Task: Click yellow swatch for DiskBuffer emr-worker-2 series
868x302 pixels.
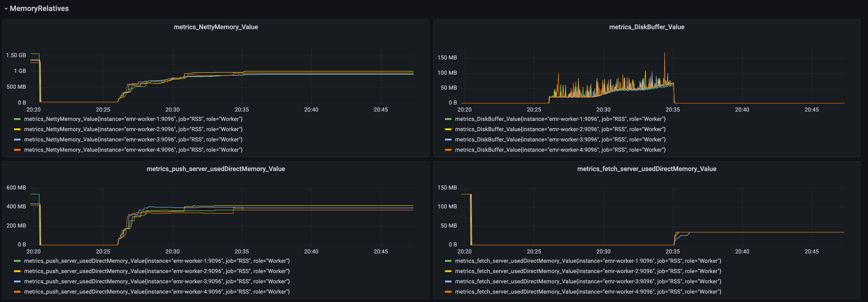Action: tap(448, 129)
